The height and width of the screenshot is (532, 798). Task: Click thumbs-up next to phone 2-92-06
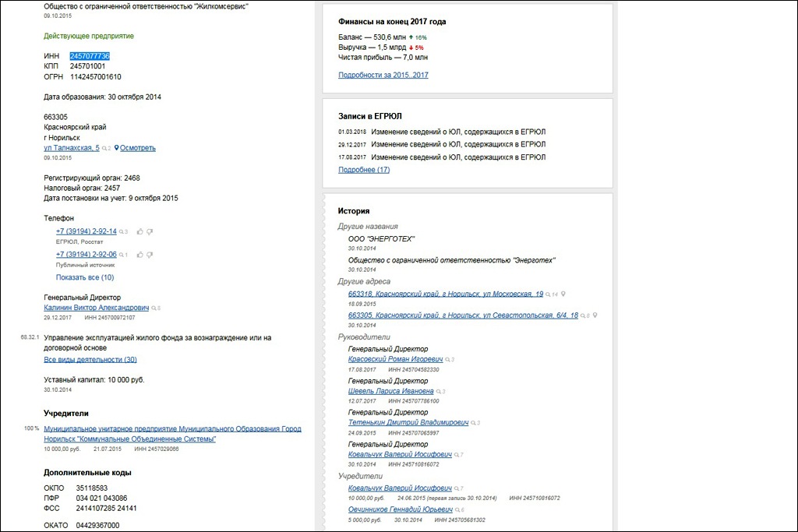coord(140,255)
